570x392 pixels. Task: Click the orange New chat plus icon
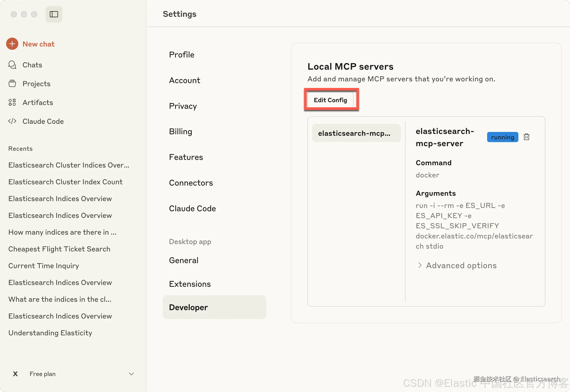coord(12,44)
